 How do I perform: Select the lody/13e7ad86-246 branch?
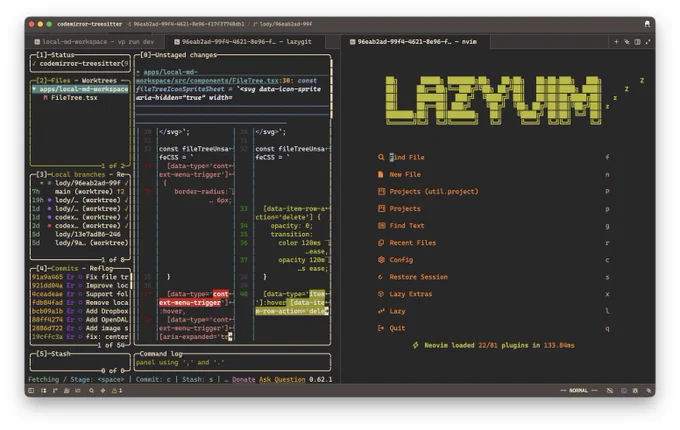click(80, 234)
